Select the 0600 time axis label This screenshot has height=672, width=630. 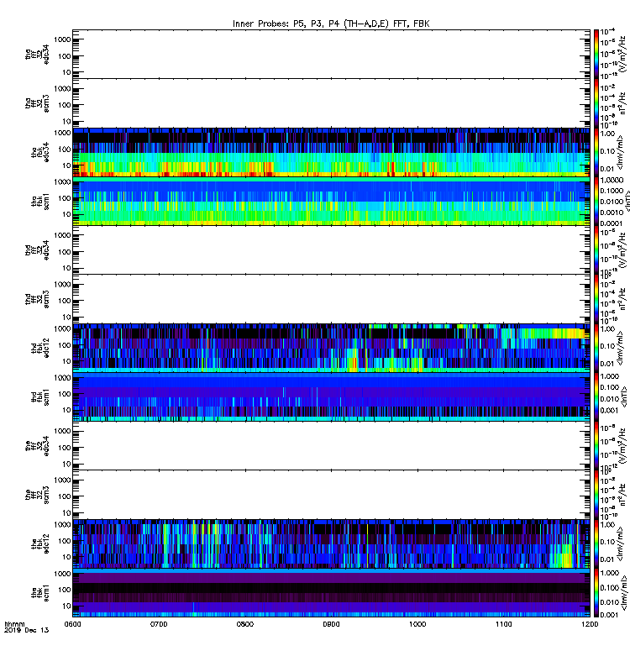click(72, 624)
